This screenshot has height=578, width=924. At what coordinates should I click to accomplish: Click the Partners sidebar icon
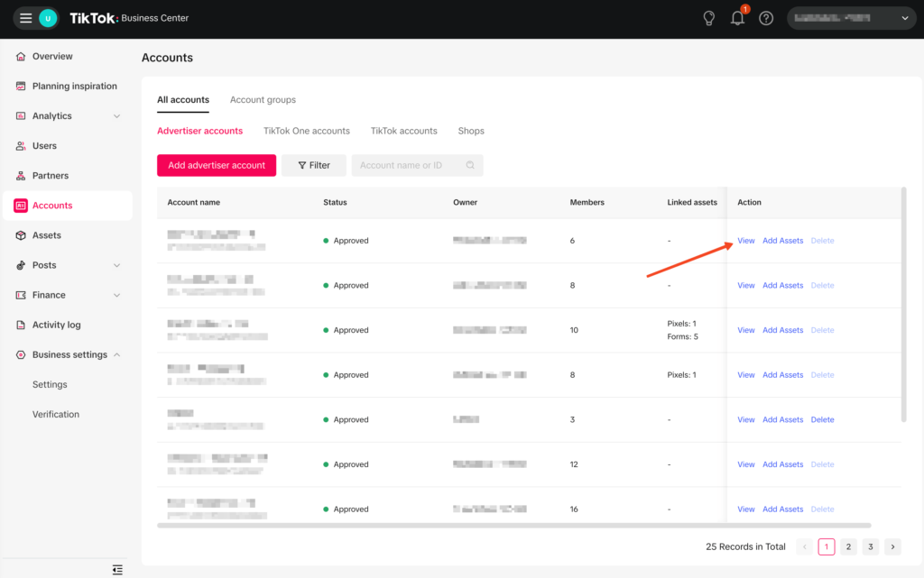[x=21, y=176]
